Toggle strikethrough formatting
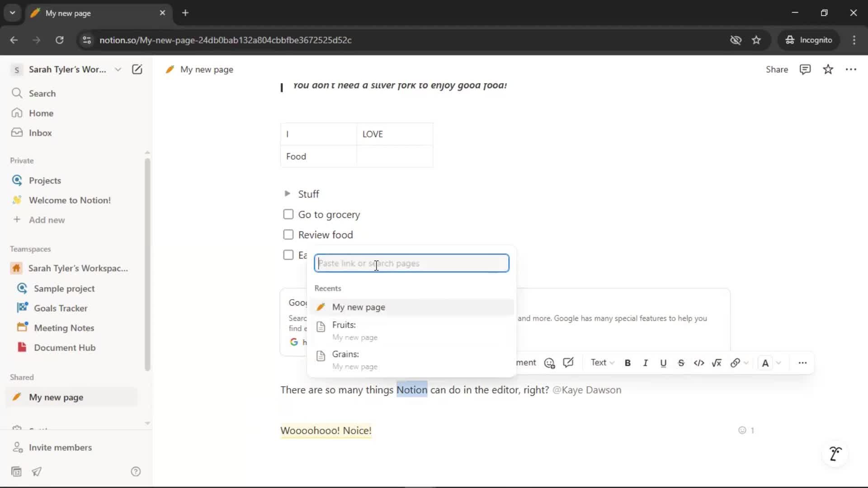The image size is (868, 488). [681, 363]
